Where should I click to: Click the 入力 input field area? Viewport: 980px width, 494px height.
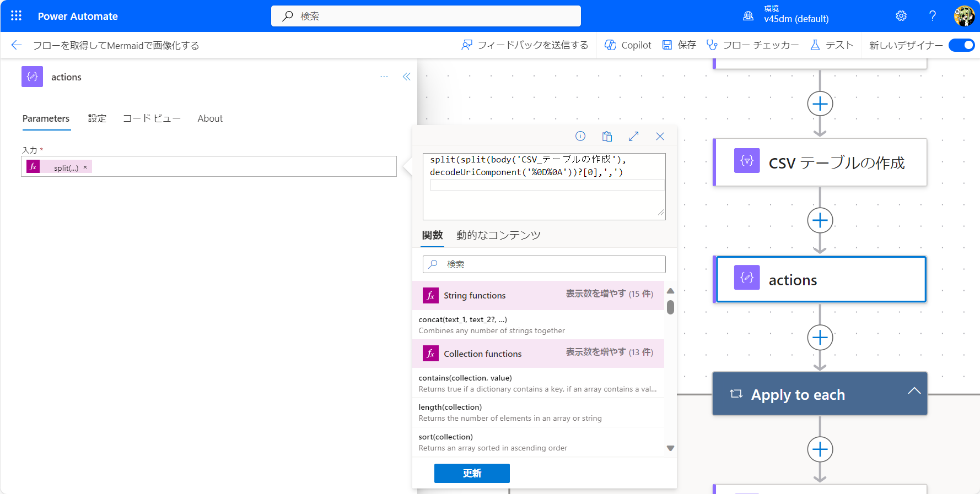tap(209, 166)
